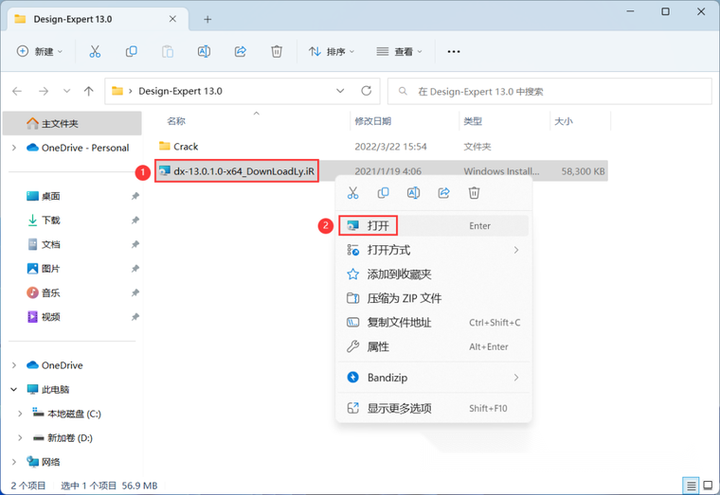The height and width of the screenshot is (495, 720).
Task: Open 图片 in the sidebar
Action: coord(44,269)
